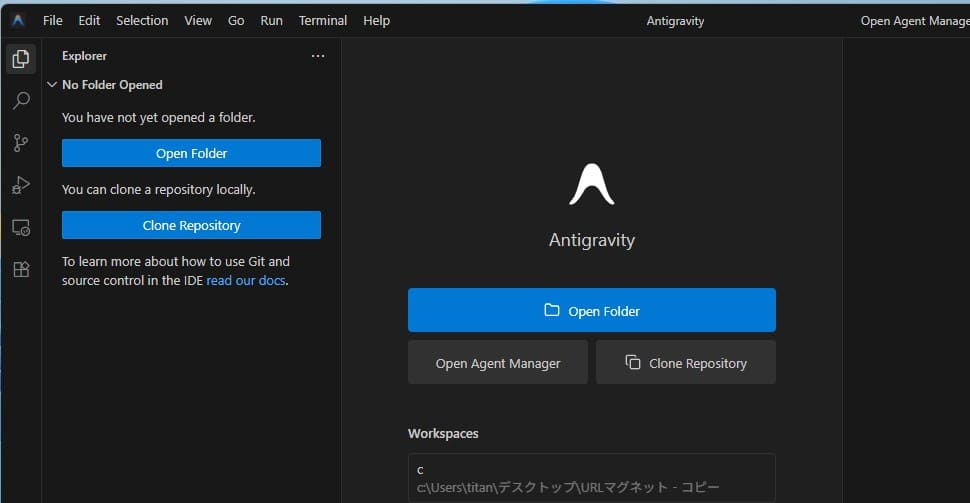Open the recent workspace named c
Viewport: 970px width, 503px height.
point(590,478)
